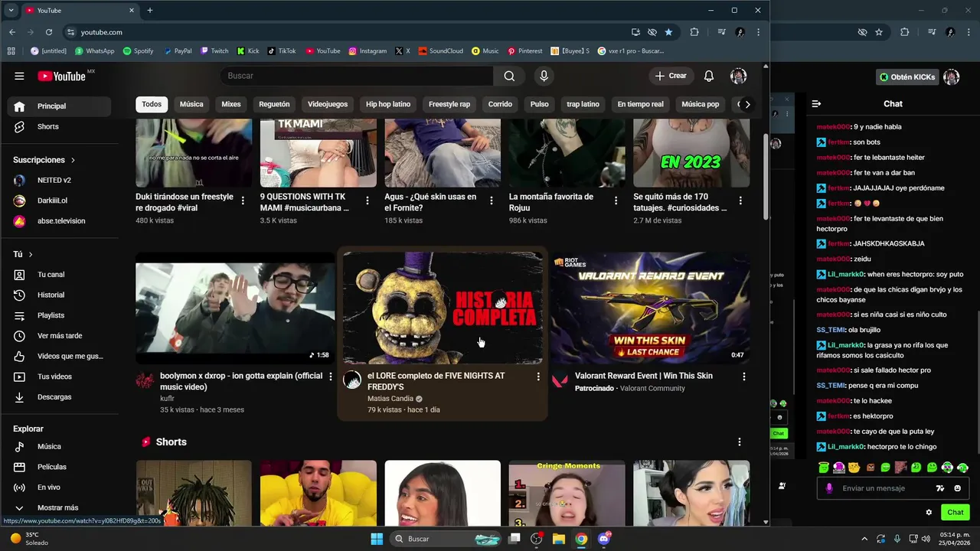Select the En tiempo real chip
Viewport: 980px width, 551px height.
640,104
